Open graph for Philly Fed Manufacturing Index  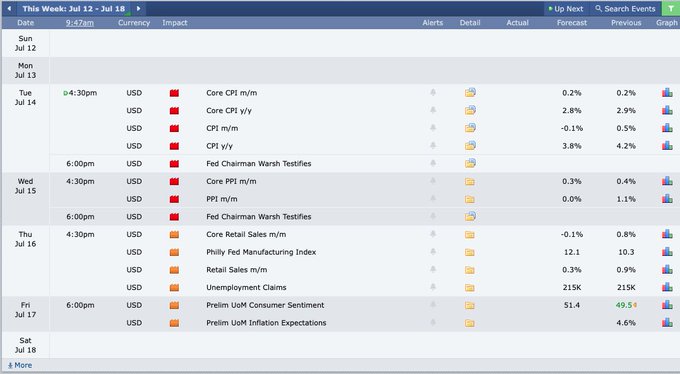(x=667, y=252)
